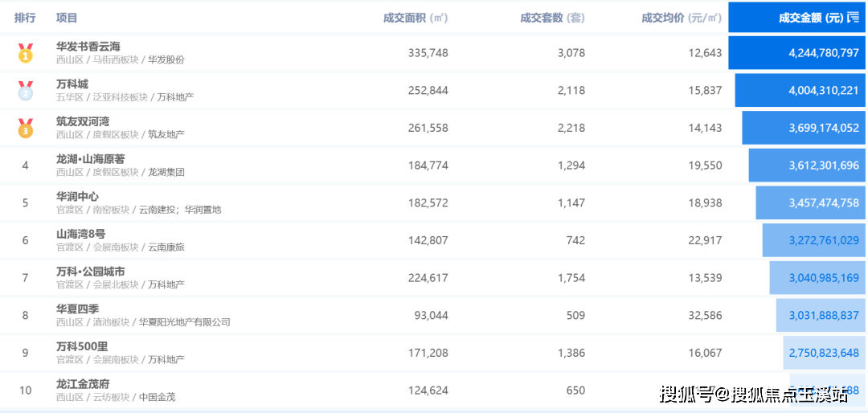Screen dimensions: 868x413
Task: Click the units value 650
Action: [x=575, y=391]
